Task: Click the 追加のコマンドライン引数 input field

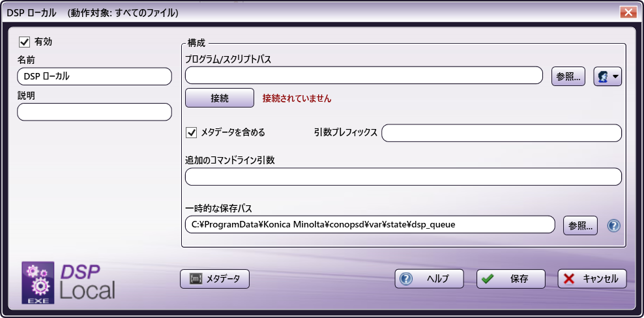Action: pos(403,177)
